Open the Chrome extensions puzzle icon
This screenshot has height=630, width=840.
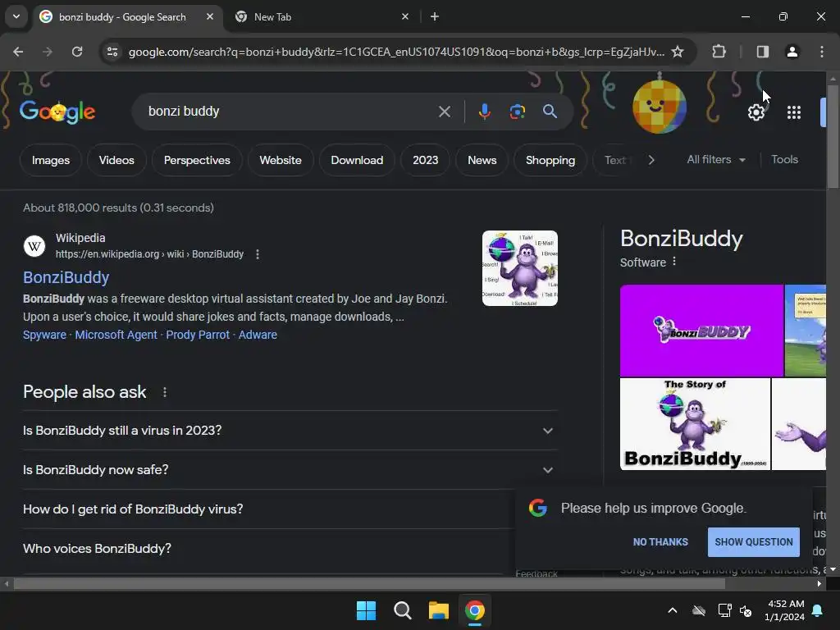tap(719, 52)
